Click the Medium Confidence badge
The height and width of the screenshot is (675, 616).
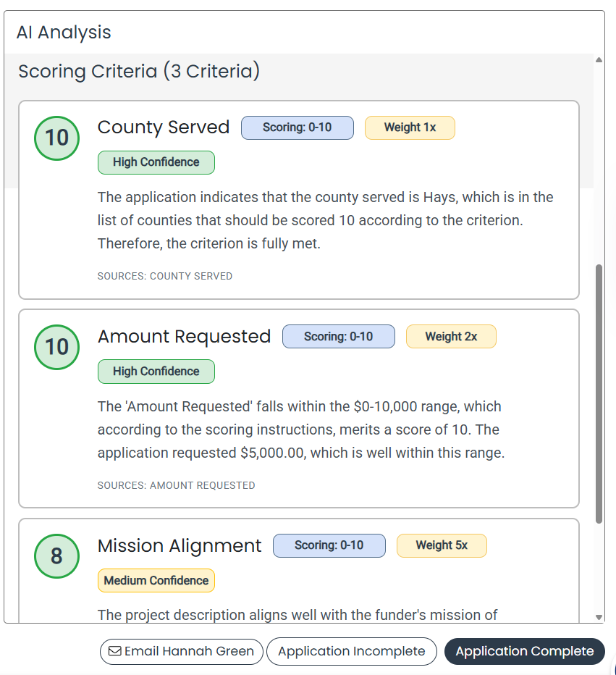pos(156,581)
